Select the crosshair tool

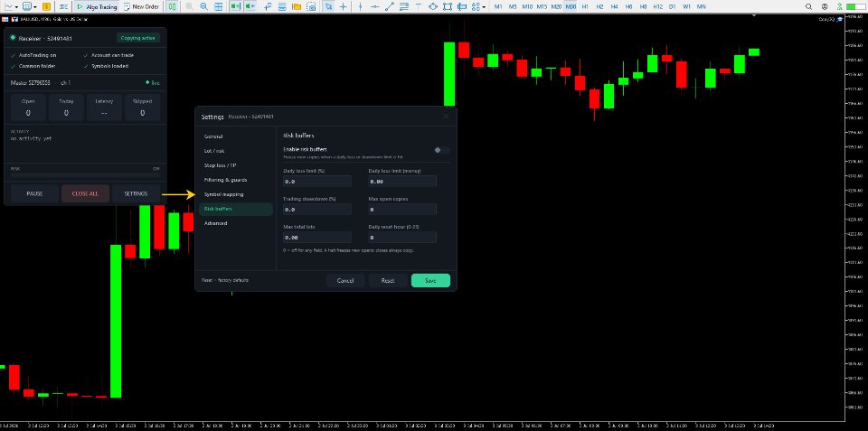pos(344,6)
